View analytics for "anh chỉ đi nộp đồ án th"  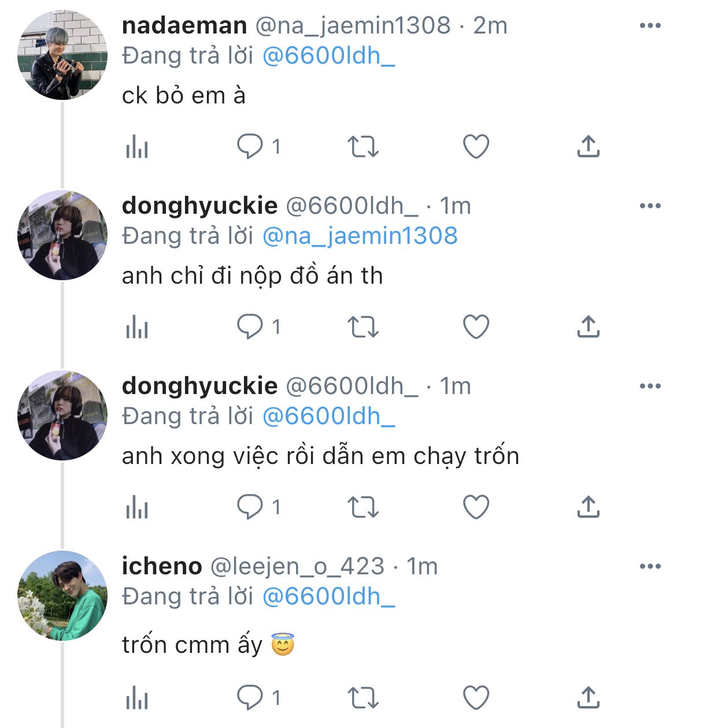[137, 328]
